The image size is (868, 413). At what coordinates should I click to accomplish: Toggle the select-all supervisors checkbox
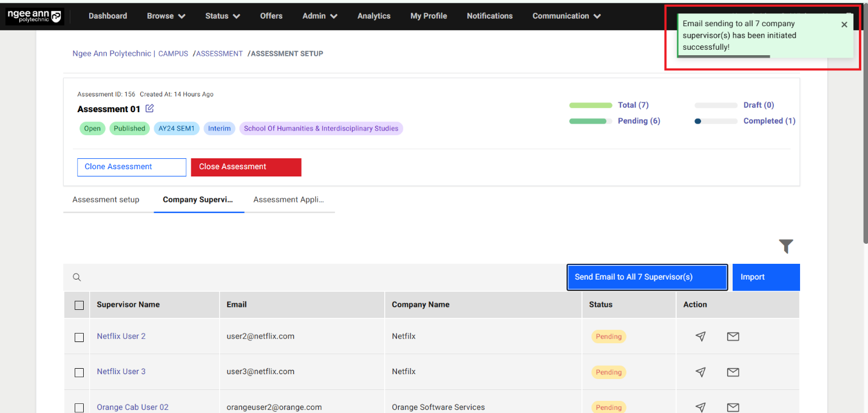[x=80, y=305]
